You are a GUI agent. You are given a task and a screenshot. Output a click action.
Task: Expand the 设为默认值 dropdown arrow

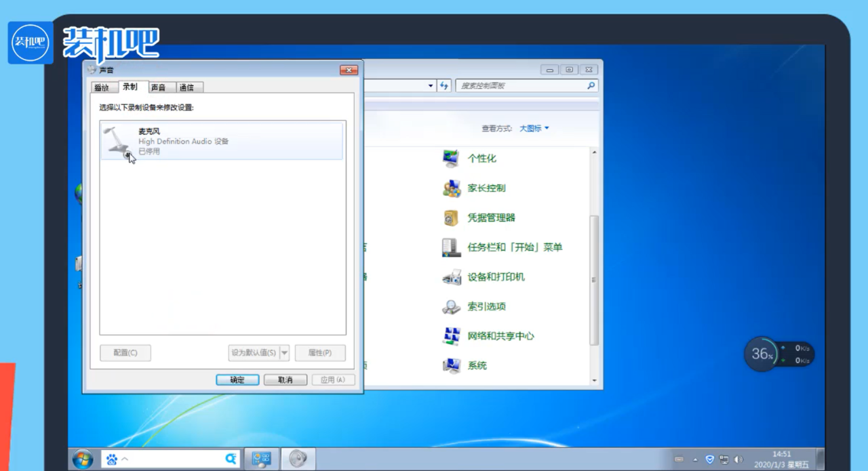[x=284, y=353]
